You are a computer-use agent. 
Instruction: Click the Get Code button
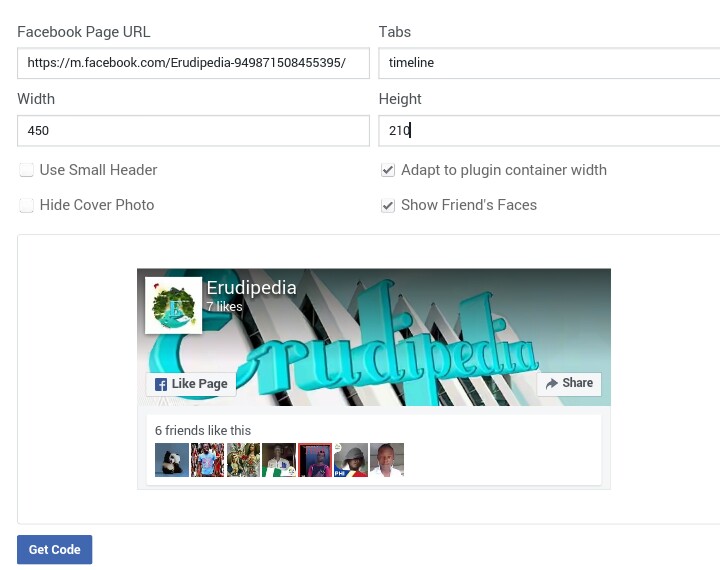coord(55,549)
